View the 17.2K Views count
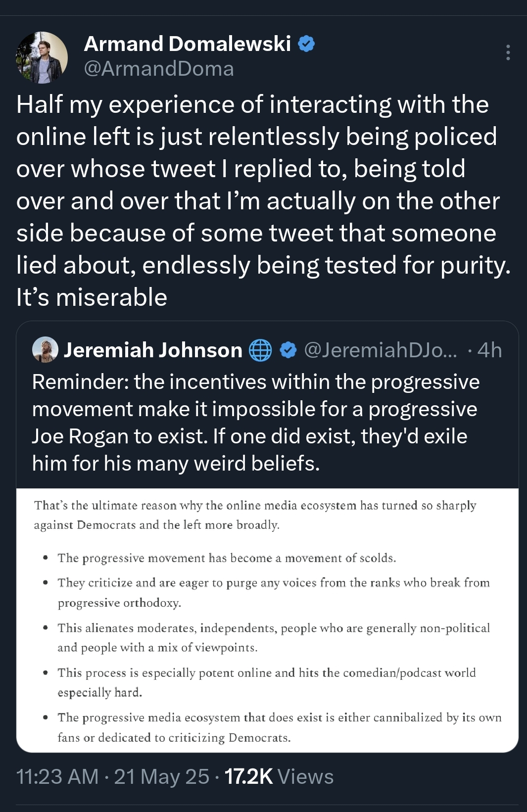Viewport: 527px width, 812px height. point(279,777)
